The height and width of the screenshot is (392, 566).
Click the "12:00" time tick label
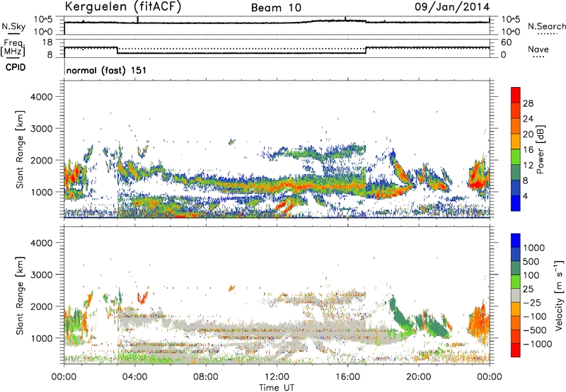click(277, 377)
